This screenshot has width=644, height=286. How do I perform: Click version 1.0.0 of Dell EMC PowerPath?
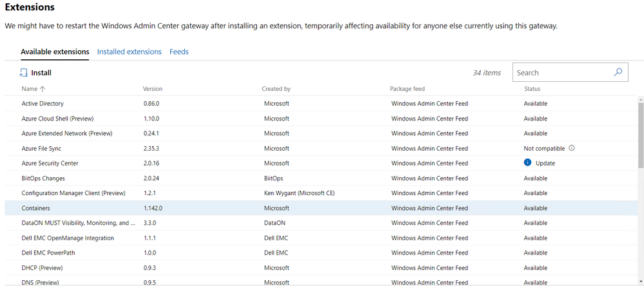(x=150, y=253)
